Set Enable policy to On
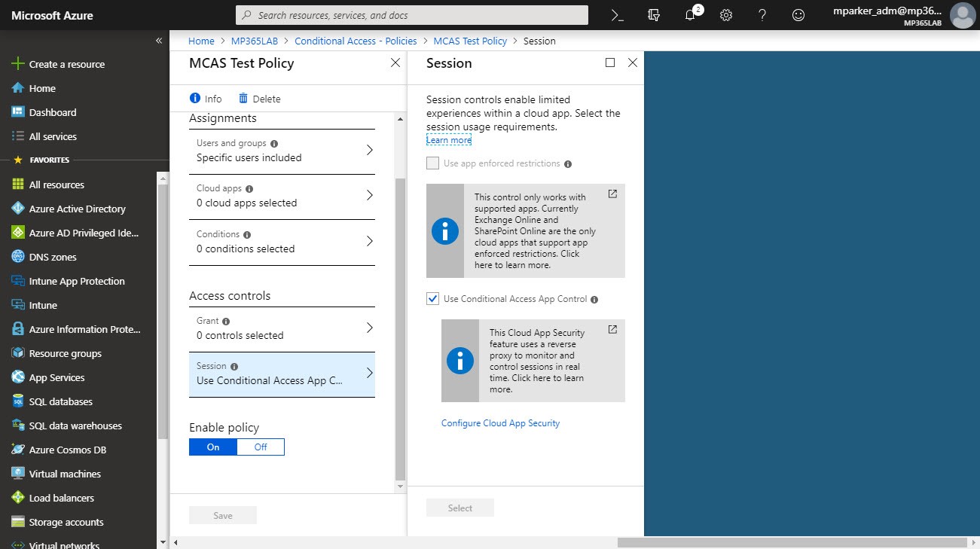This screenshot has height=549, width=980. click(213, 447)
